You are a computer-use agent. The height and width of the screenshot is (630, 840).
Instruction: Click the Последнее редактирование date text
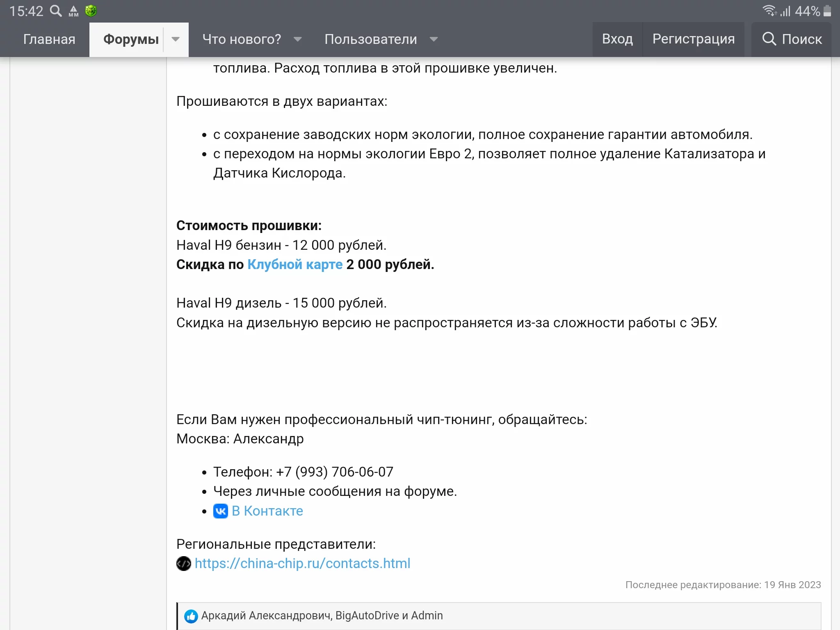coord(723,585)
